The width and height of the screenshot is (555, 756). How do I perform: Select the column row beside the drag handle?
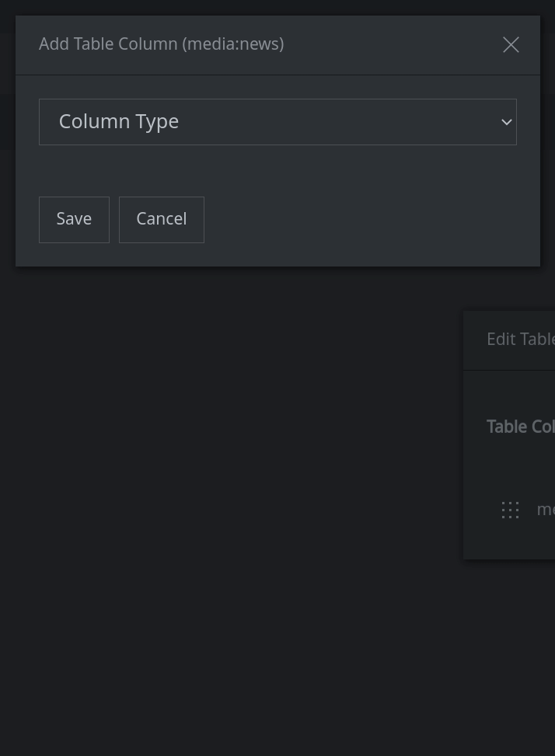[x=545, y=510]
